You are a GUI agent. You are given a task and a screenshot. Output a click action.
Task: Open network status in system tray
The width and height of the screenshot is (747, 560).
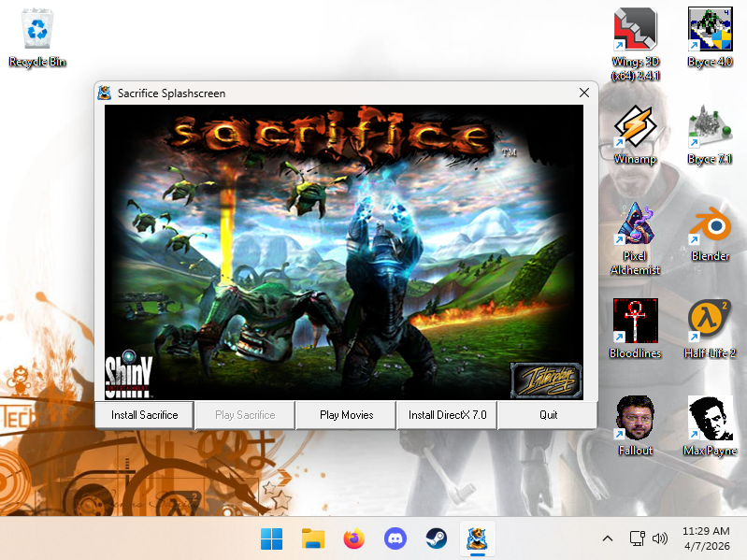point(637,538)
